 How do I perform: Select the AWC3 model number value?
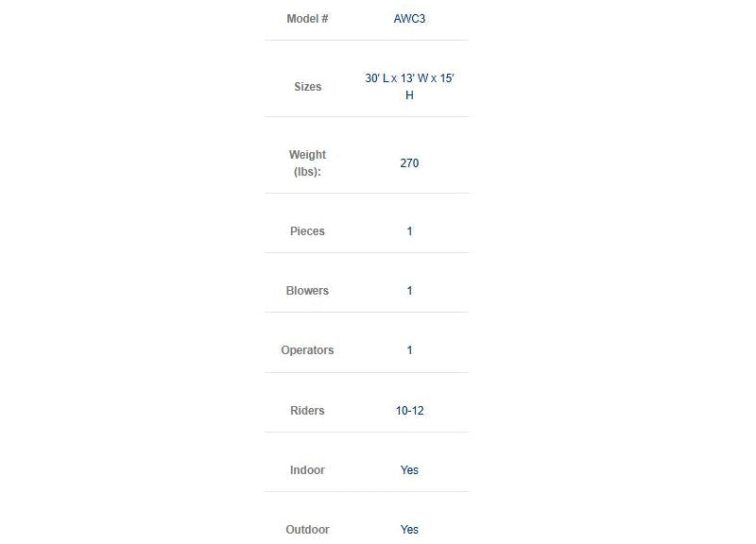click(x=409, y=19)
